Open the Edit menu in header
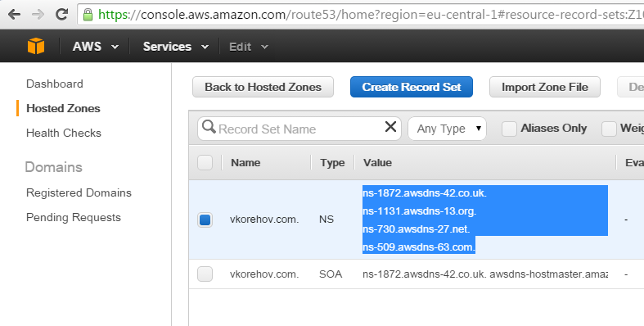This screenshot has height=326, width=644. click(x=249, y=47)
